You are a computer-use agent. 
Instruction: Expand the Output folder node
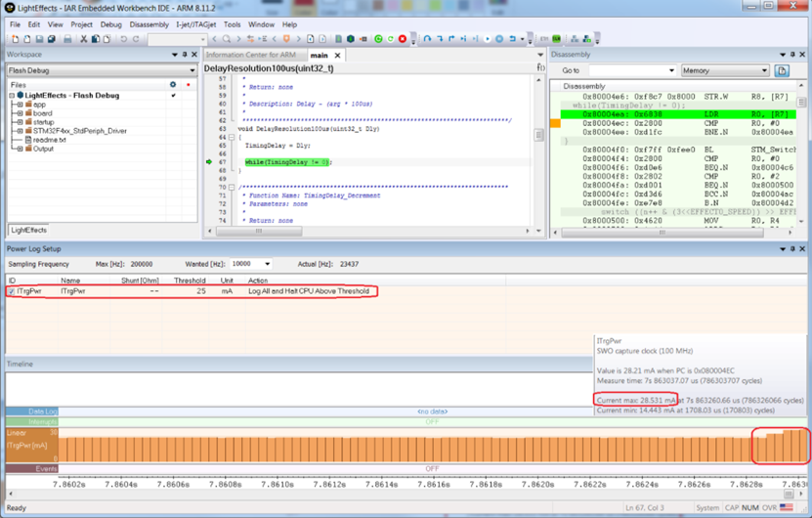[x=20, y=149]
